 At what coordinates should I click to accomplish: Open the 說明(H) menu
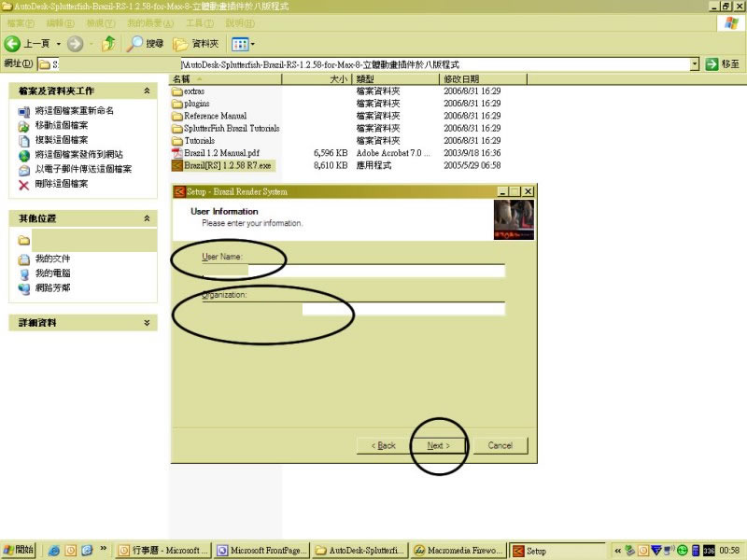point(240,22)
